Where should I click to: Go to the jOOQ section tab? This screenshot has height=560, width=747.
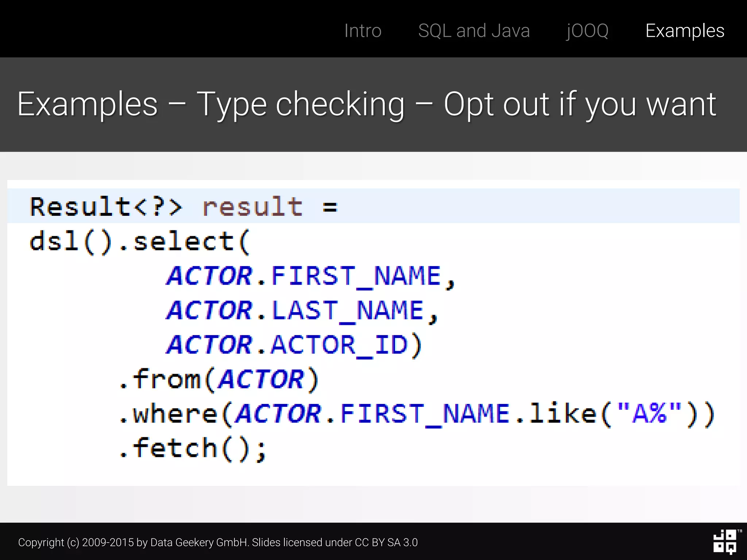coord(587,31)
